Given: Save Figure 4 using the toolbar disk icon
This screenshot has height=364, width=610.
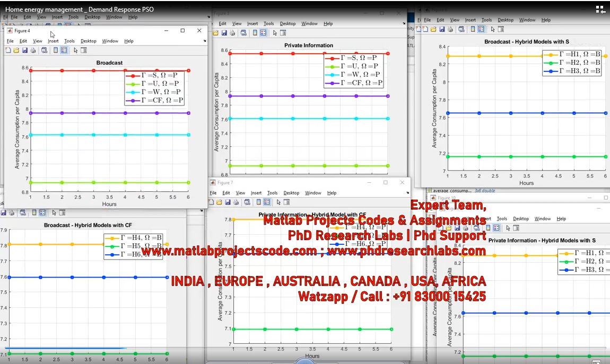Looking at the screenshot, I should point(24,50).
